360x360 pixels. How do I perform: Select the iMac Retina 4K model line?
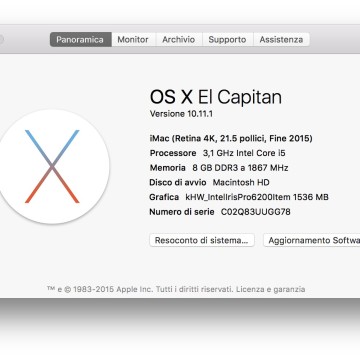(231, 138)
